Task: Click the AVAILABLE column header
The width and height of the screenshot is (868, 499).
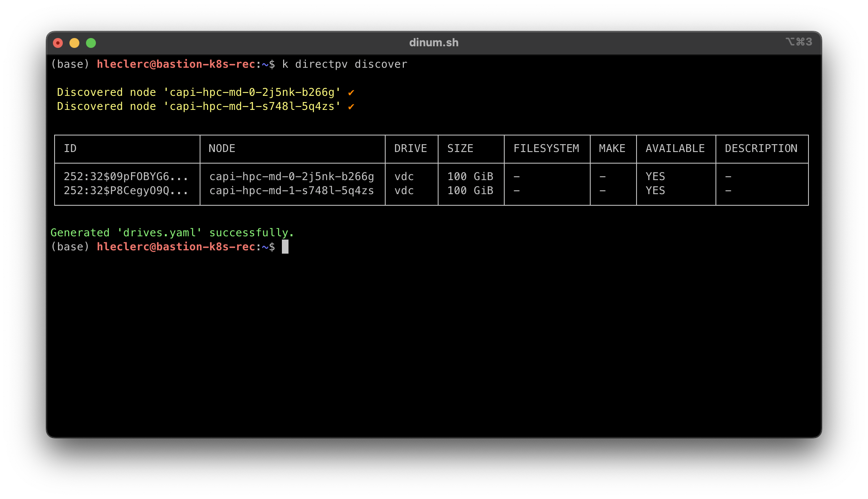Action: (675, 149)
